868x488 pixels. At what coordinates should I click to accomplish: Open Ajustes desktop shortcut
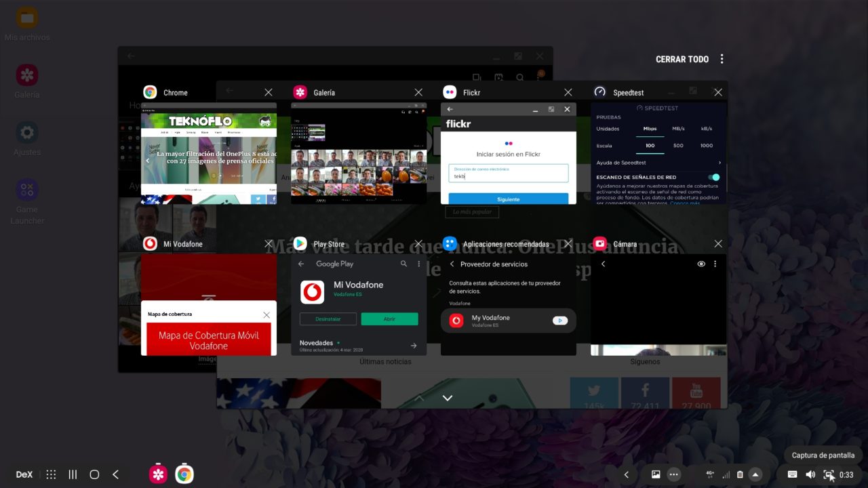coord(27,139)
